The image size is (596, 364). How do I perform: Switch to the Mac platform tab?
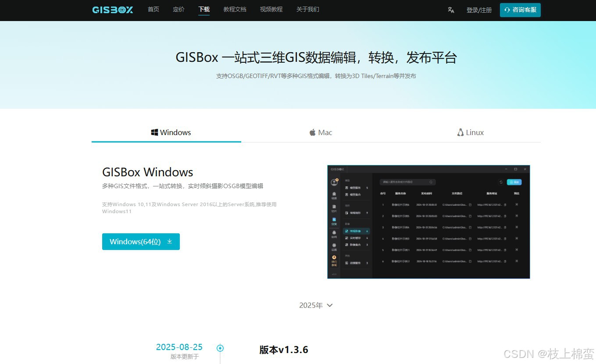tap(321, 132)
